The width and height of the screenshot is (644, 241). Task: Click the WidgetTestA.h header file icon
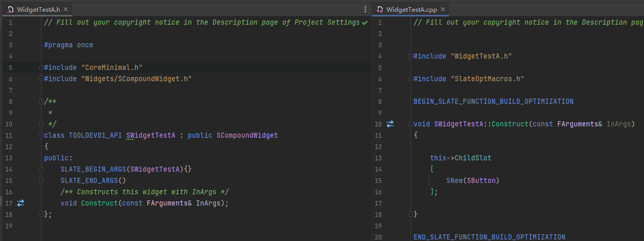click(10, 9)
